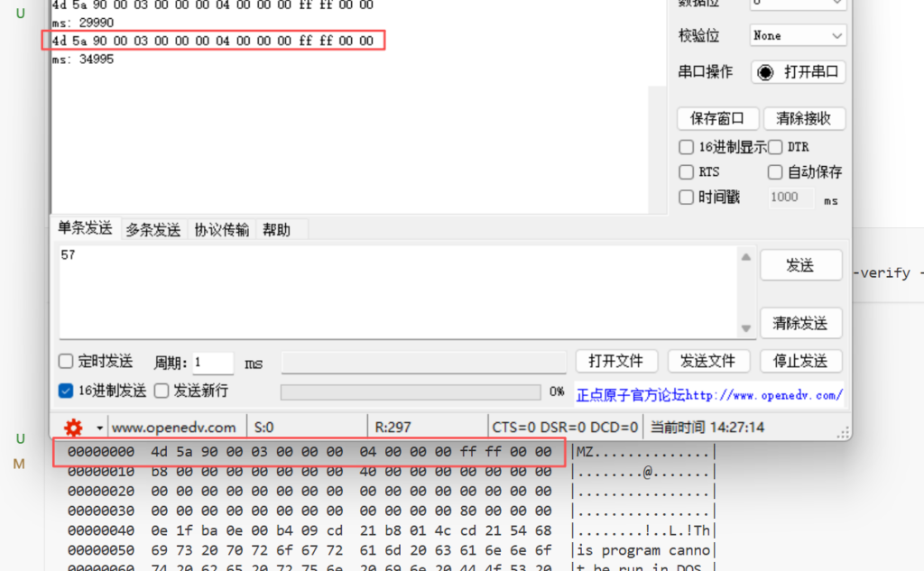Open the 校验位 None dropdown

(x=798, y=36)
